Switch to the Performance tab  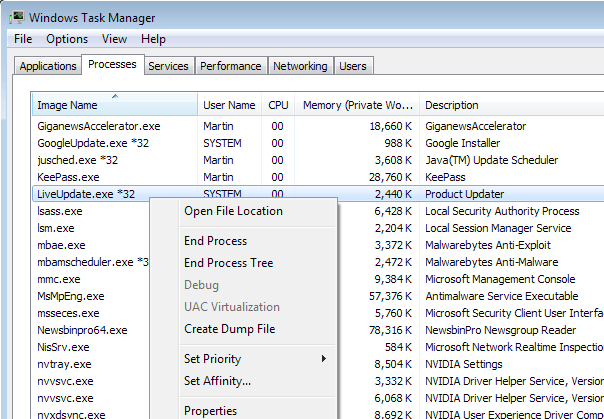click(x=231, y=66)
